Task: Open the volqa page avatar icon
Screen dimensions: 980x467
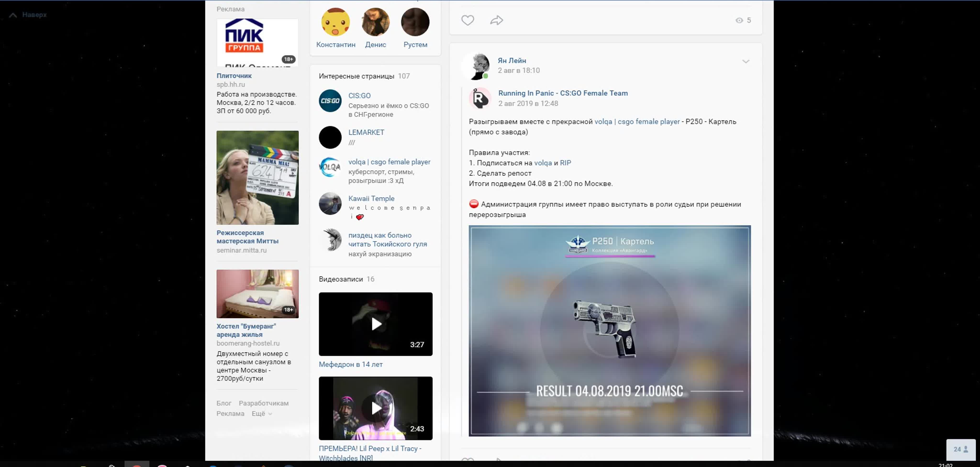Action: coord(330,167)
